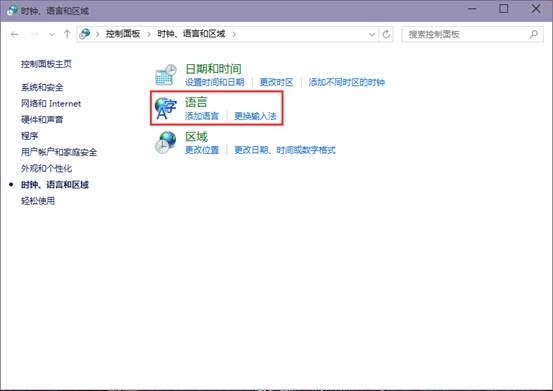The height and width of the screenshot is (391, 553).
Task: Select 硬件和声音 in the sidebar
Action: point(42,120)
